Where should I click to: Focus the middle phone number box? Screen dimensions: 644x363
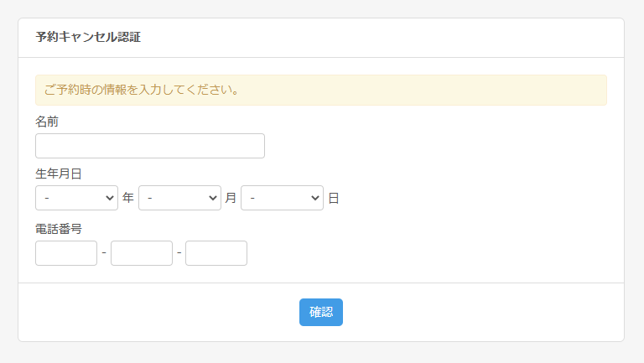point(141,253)
